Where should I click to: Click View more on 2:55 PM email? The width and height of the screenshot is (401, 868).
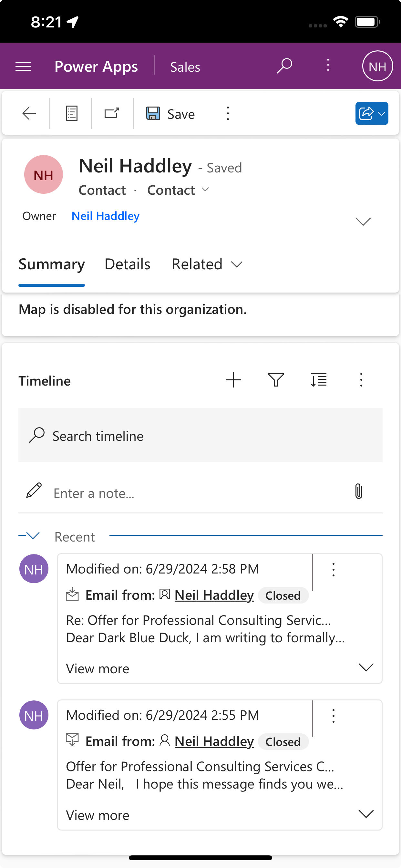click(x=98, y=815)
